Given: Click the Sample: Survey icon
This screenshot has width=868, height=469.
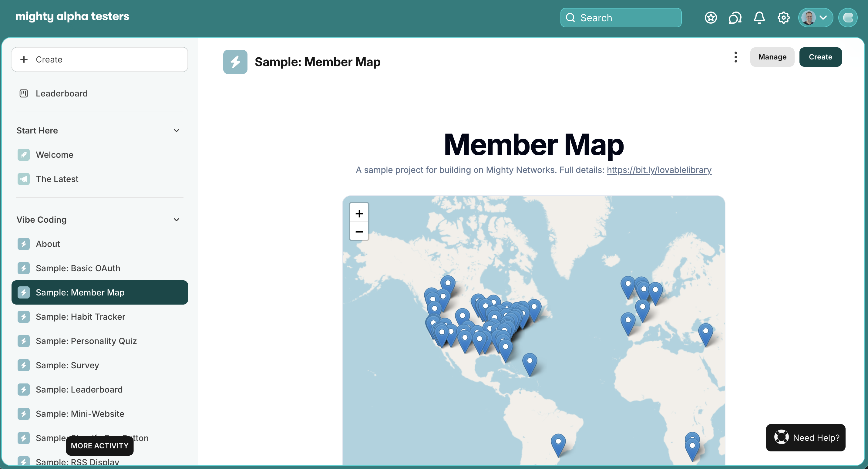Looking at the screenshot, I should pos(24,365).
